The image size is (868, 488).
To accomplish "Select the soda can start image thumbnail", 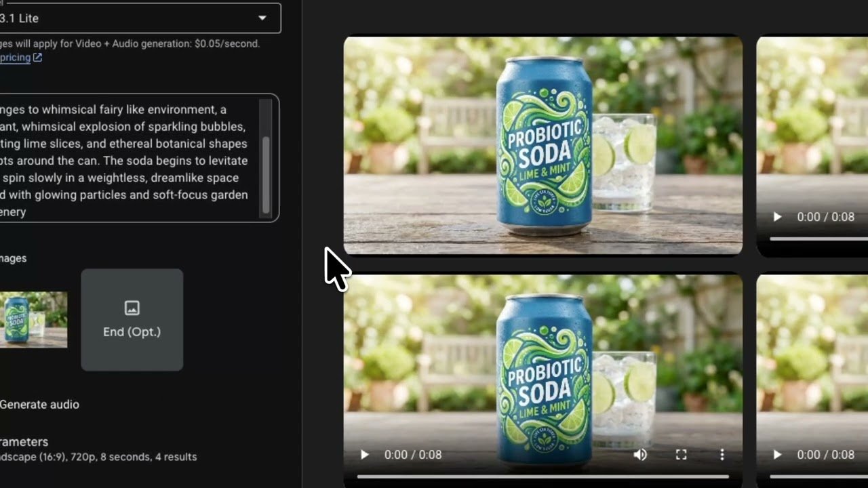I will point(33,319).
